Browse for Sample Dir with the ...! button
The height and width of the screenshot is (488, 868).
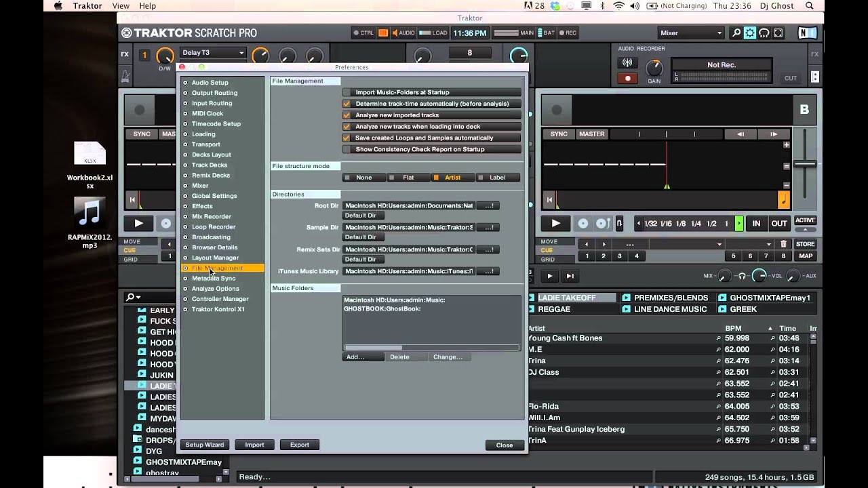coord(488,228)
